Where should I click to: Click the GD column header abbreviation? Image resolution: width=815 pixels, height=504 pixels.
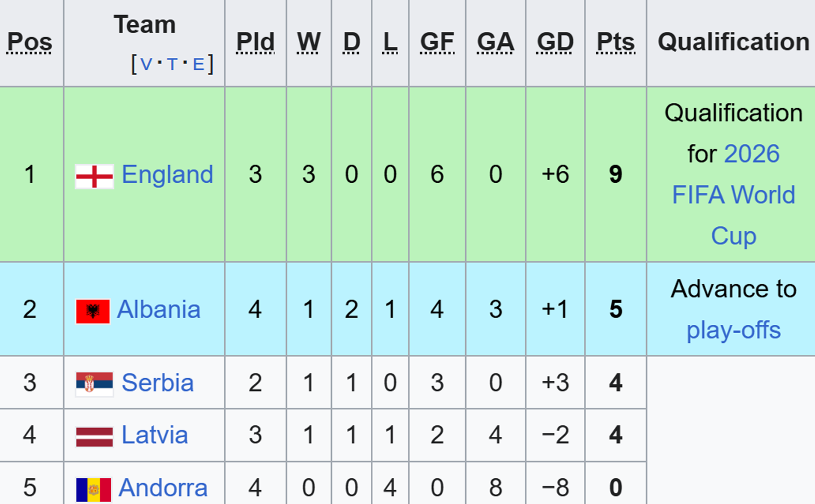click(555, 42)
